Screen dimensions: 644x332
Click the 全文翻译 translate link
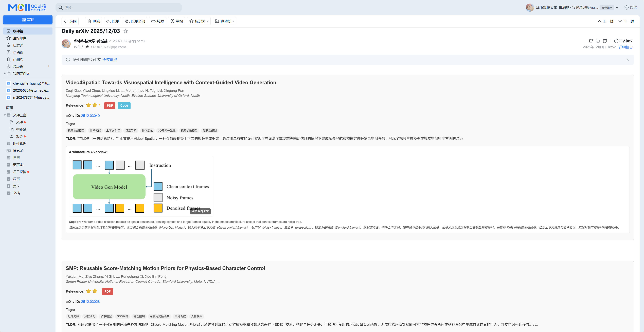pyautogui.click(x=110, y=60)
